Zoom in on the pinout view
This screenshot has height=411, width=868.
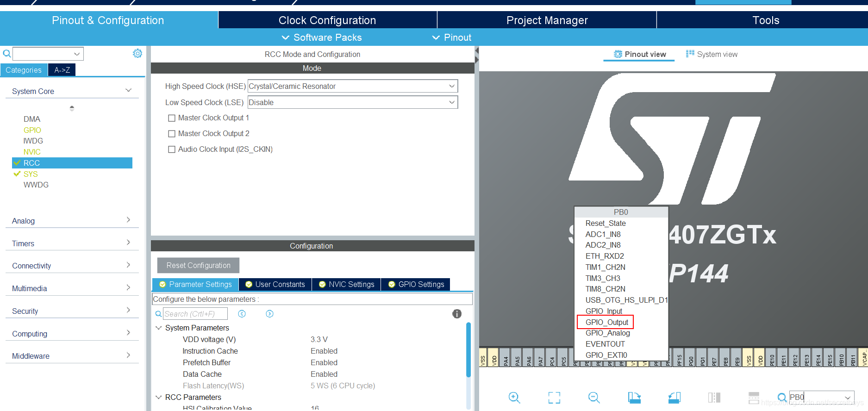tap(514, 398)
